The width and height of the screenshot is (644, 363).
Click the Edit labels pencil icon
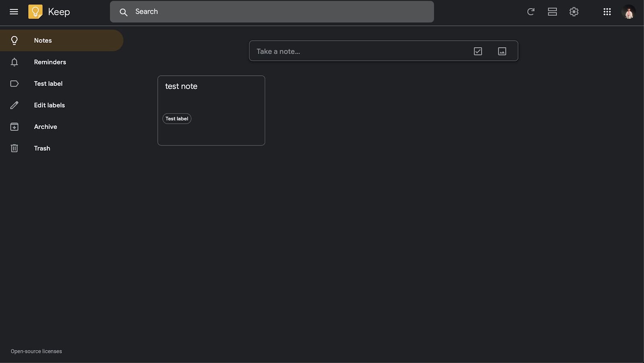coord(14,105)
